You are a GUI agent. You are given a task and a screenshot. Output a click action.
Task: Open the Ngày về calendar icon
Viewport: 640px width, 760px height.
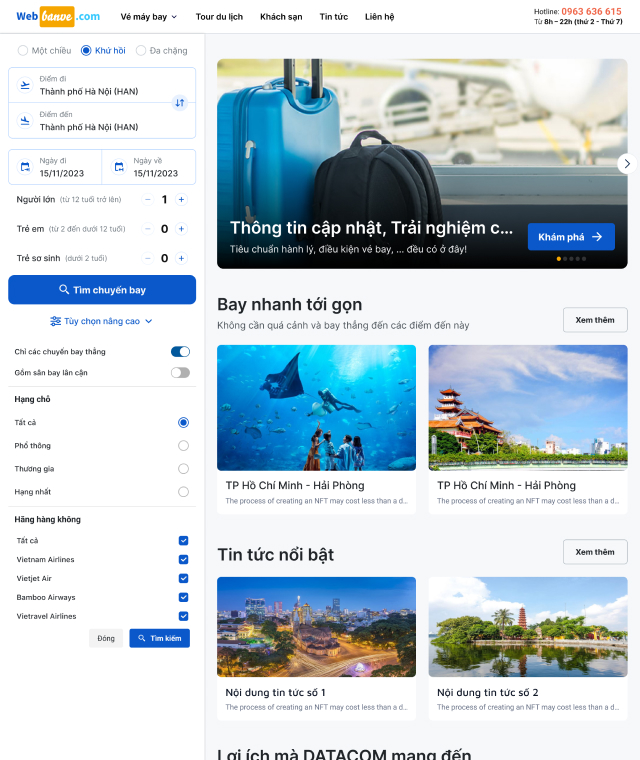coord(119,167)
